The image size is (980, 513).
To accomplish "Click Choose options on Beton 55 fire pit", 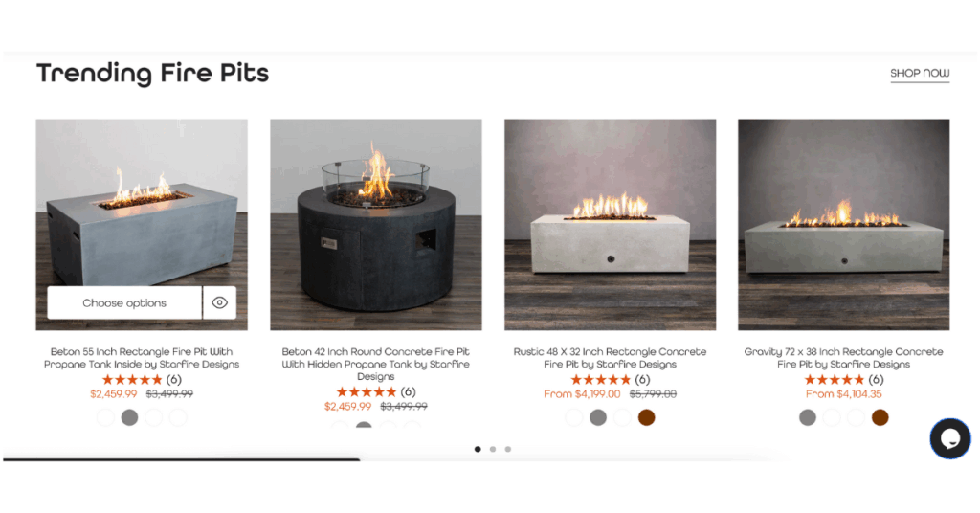I will click(x=124, y=302).
